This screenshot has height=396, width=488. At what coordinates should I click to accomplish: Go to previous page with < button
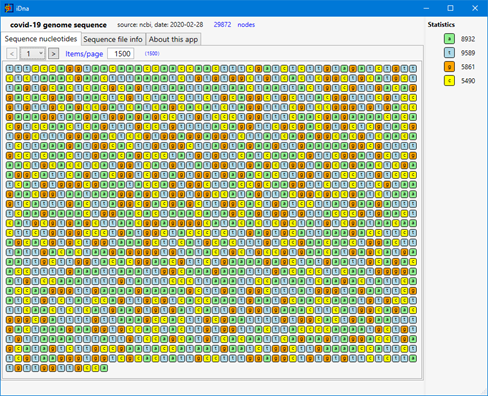click(12, 53)
